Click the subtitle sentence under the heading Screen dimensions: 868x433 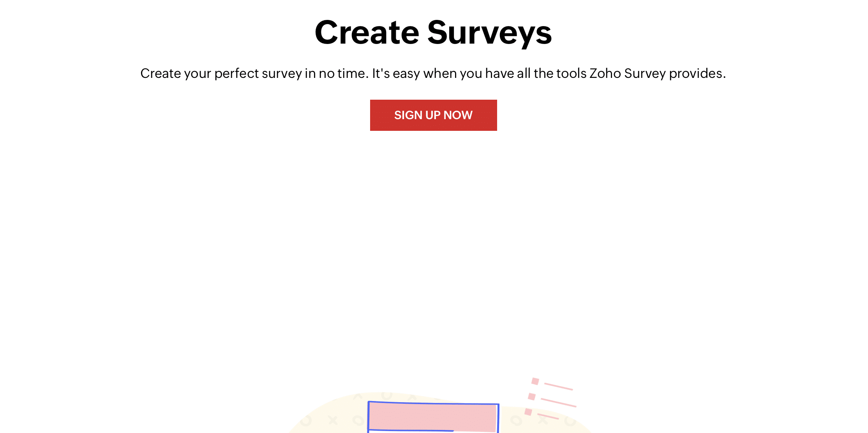click(434, 73)
